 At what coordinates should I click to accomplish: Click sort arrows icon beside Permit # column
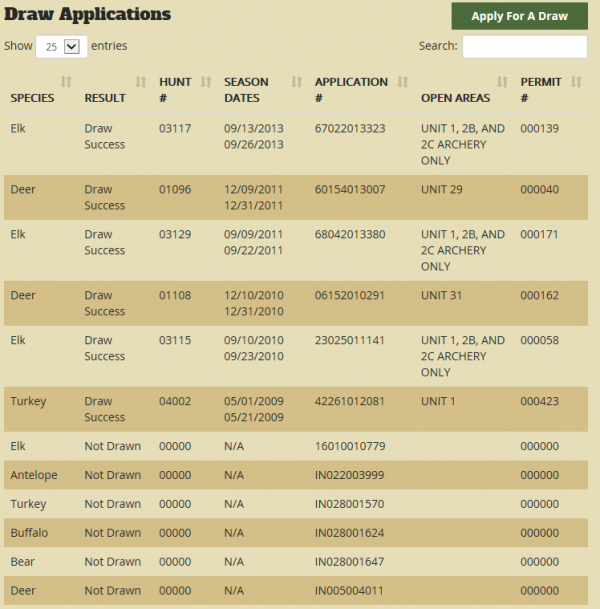pos(577,81)
